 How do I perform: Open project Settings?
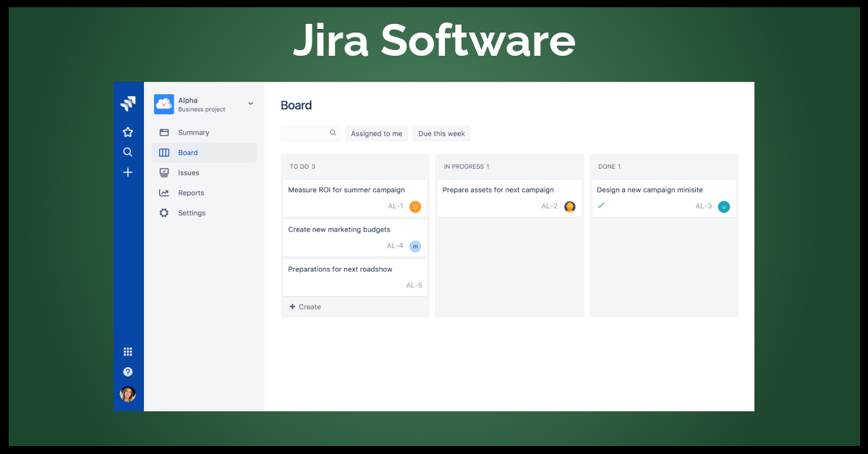[205, 213]
